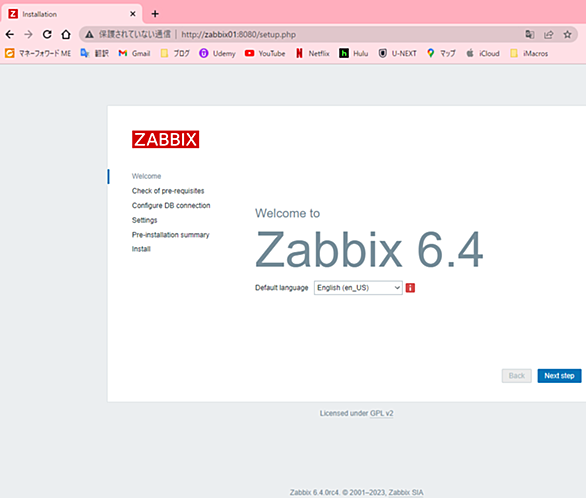Go to browser home page icon
This screenshot has width=586, height=498.
click(66, 34)
